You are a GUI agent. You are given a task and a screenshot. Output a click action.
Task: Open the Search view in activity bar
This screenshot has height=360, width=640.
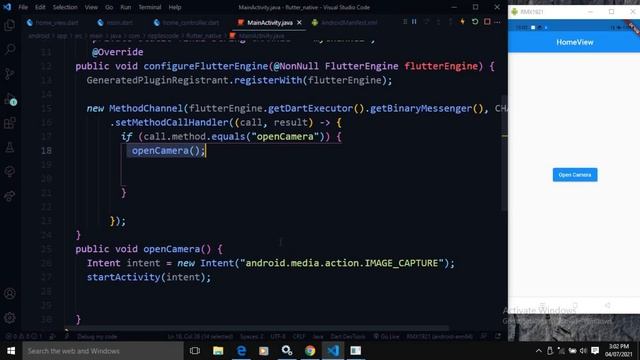tap(9, 49)
